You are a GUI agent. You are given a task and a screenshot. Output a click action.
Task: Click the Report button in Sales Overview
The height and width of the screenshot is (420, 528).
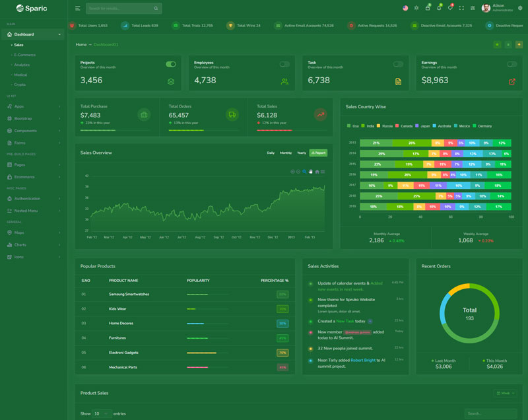(318, 153)
